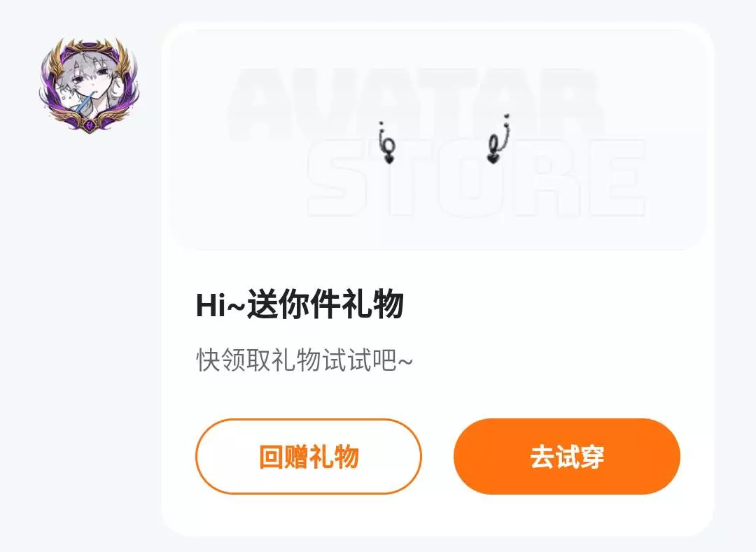Click the 回赠礼物 button
The image size is (756, 552).
[x=309, y=456]
